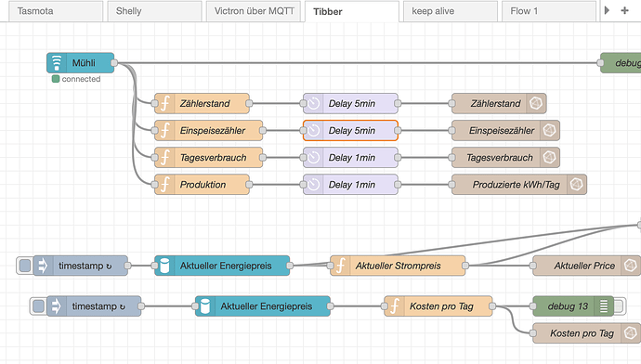Screen dimensions: 641x364
Task: Click the output port of Produktion node
Action: click(249, 185)
